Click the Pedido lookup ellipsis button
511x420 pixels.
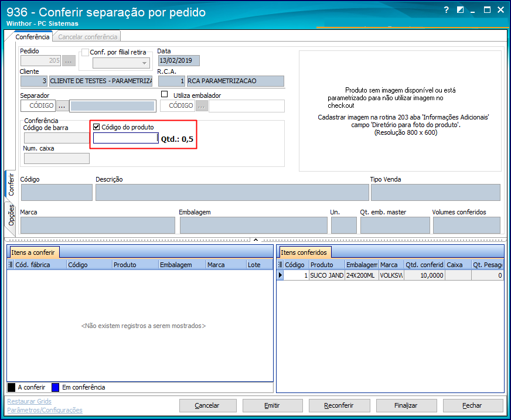[x=69, y=60]
